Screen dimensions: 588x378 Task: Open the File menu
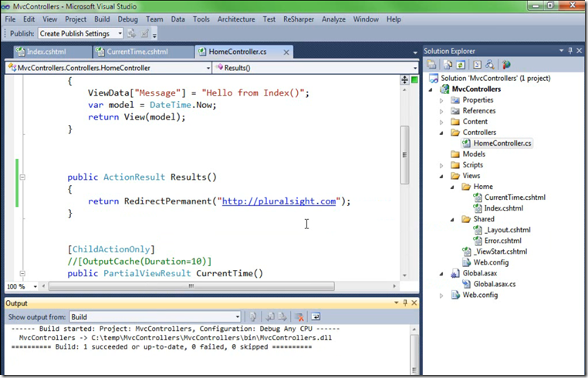click(10, 19)
